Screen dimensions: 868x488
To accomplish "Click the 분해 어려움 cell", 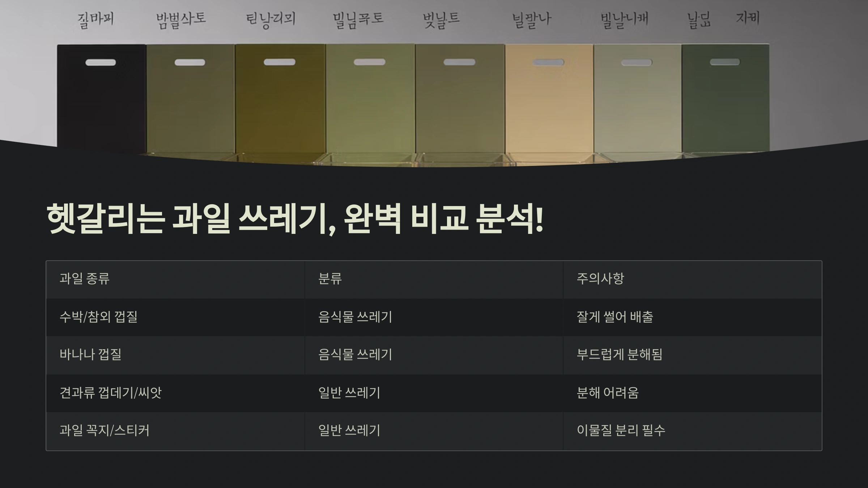I will (x=608, y=393).
